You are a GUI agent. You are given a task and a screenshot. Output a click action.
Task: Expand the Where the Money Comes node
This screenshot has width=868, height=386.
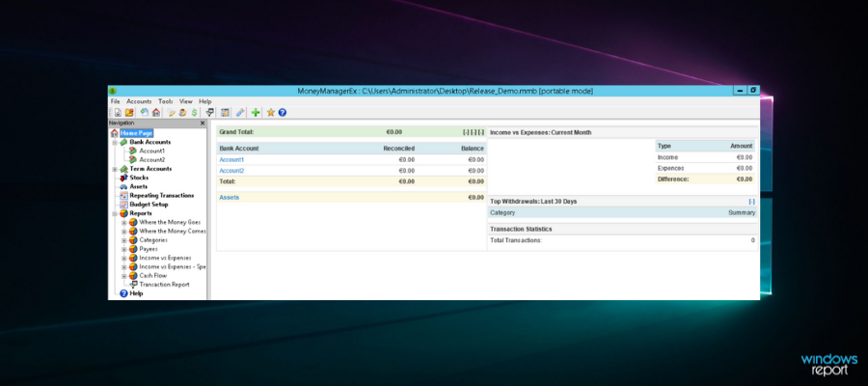(124, 231)
